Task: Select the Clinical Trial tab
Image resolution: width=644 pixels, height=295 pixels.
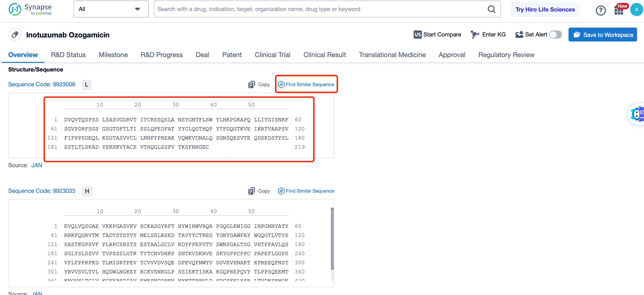Action: pyautogui.click(x=273, y=54)
